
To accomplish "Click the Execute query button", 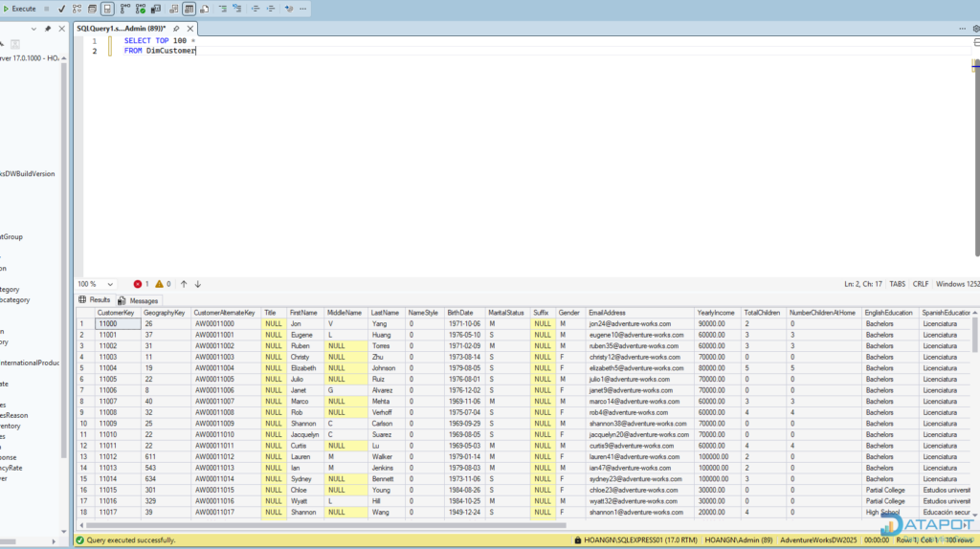I will 19,9.
